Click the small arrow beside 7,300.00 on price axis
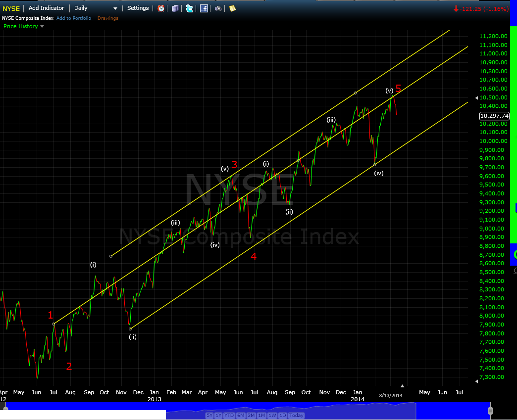The height and width of the screenshot is (420, 517). pyautogui.click(x=476, y=381)
